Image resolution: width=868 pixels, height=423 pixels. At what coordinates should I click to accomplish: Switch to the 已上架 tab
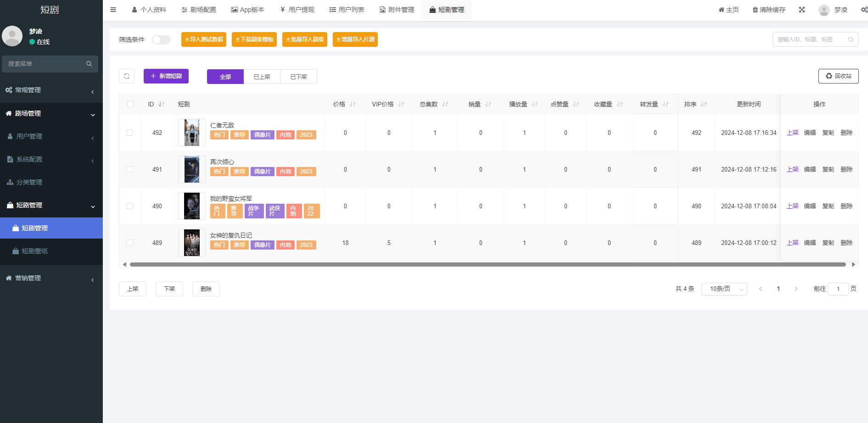tap(262, 76)
